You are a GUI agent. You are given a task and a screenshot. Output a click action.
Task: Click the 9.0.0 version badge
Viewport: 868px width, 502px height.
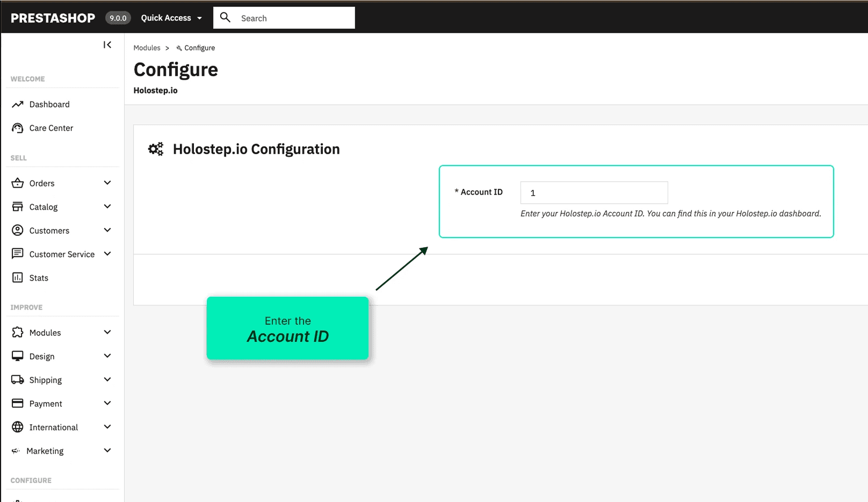118,18
